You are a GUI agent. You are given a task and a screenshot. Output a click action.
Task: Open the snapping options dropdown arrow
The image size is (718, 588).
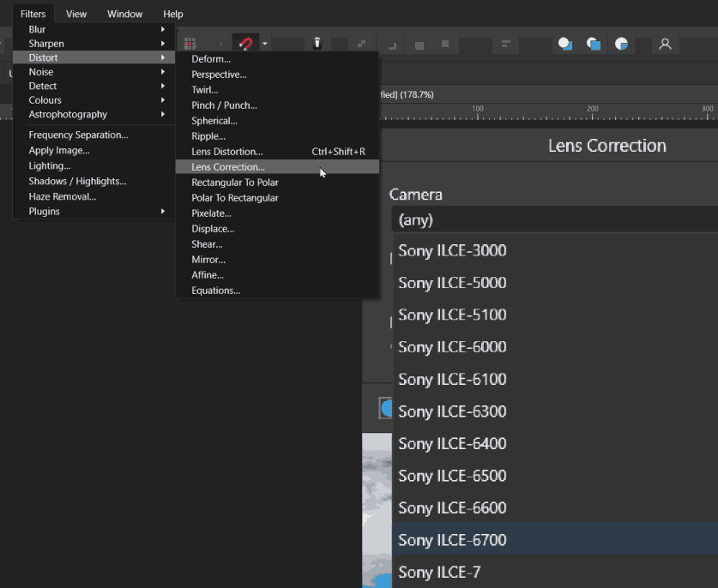(x=265, y=44)
